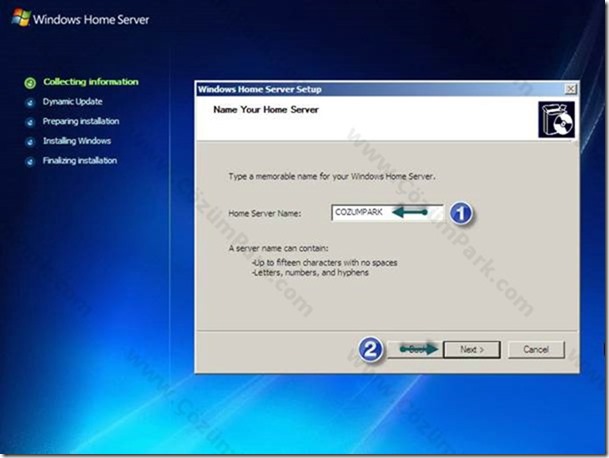Click the Dynamic Update step bullet icon
The image size is (609, 458).
[30, 103]
